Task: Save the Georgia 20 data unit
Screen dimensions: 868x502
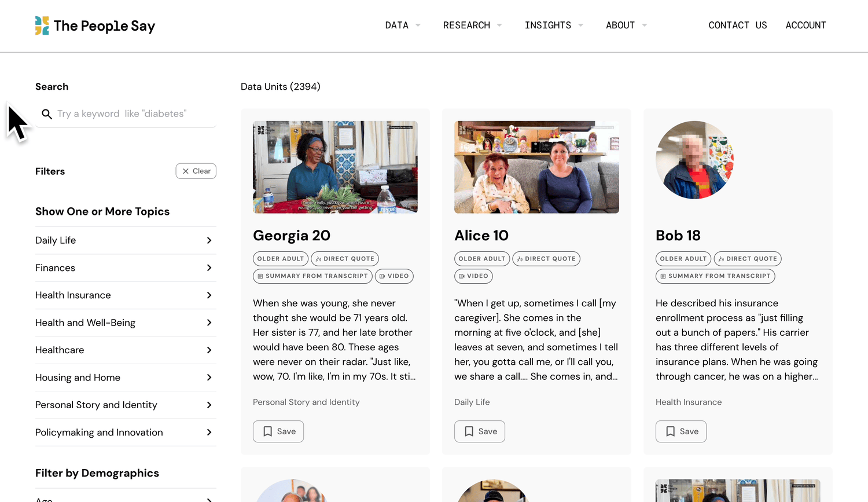Action: point(278,431)
